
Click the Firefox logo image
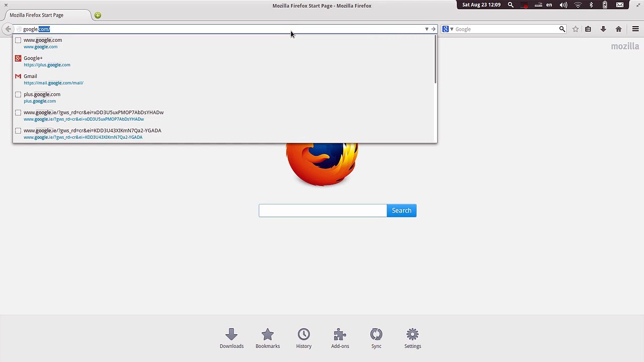[x=322, y=164]
